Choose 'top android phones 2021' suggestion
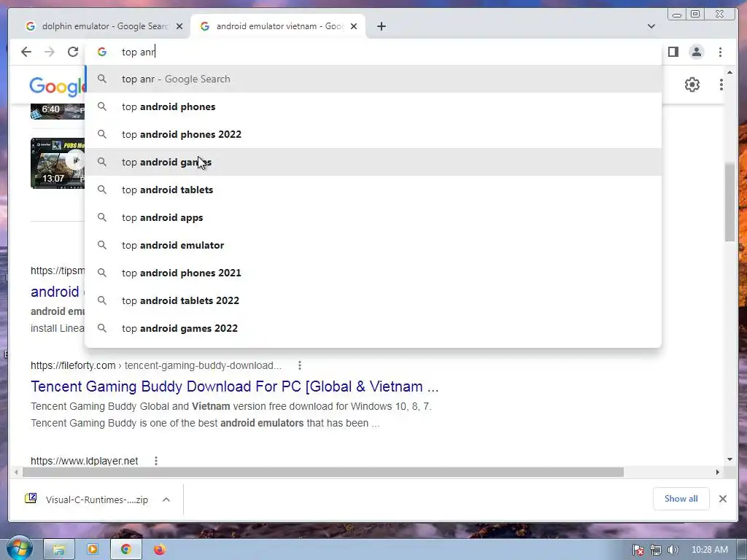Screen dimensions: 747x560 click(373, 273)
